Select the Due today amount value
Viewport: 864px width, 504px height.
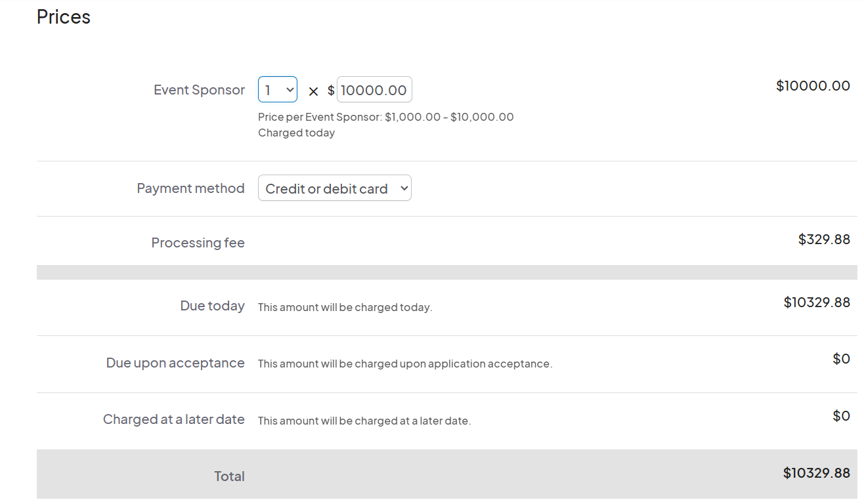click(x=816, y=303)
